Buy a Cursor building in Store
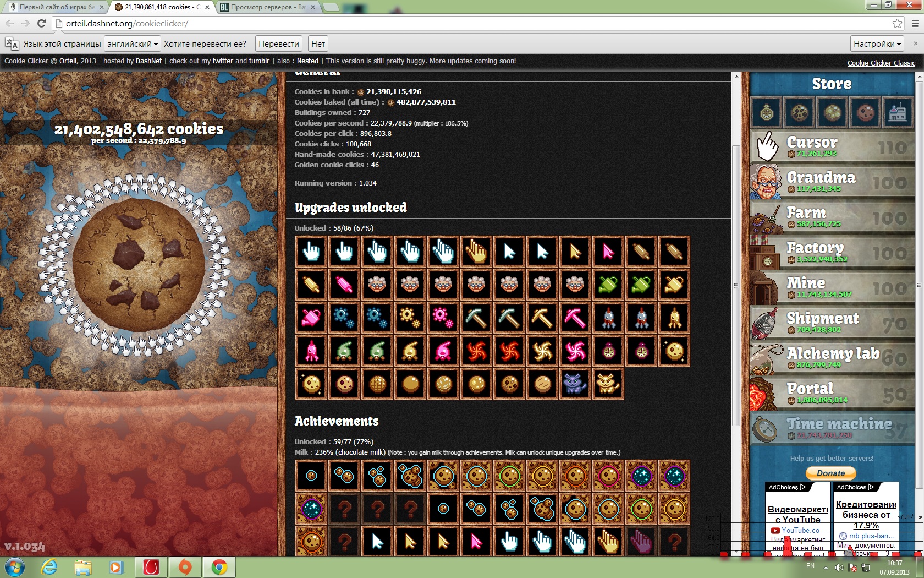Screen dimensions: 924x578 tap(832, 146)
